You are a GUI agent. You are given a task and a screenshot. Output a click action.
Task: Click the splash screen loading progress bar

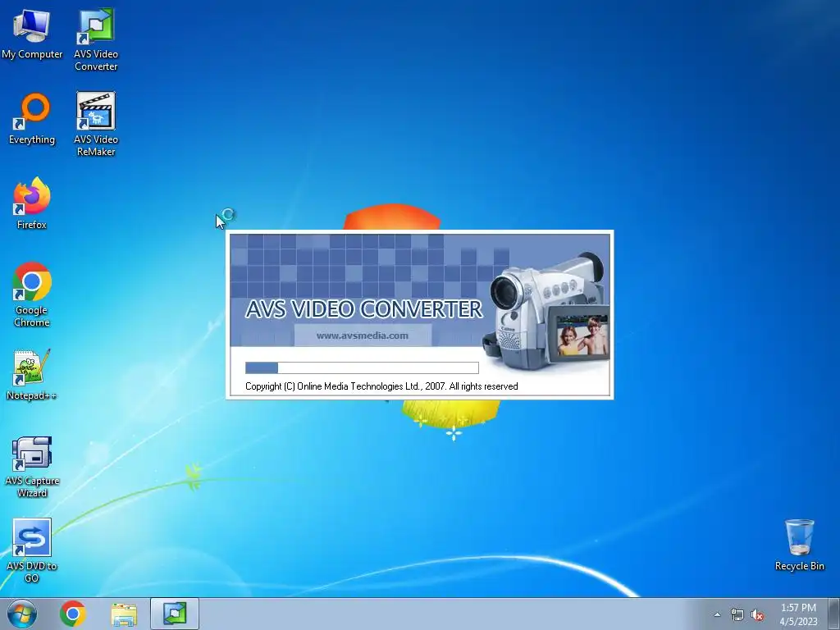tap(362, 367)
